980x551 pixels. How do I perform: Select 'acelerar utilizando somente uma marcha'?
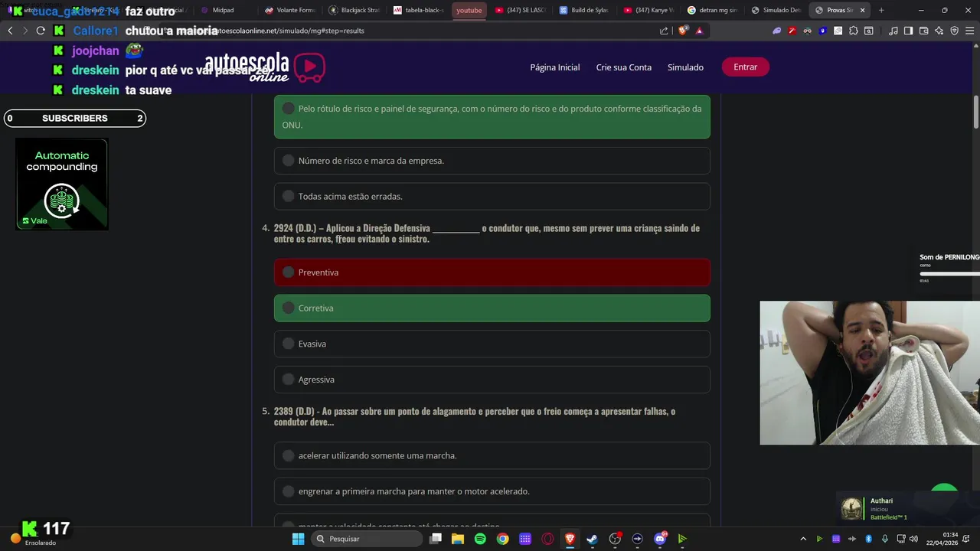pyautogui.click(x=492, y=455)
